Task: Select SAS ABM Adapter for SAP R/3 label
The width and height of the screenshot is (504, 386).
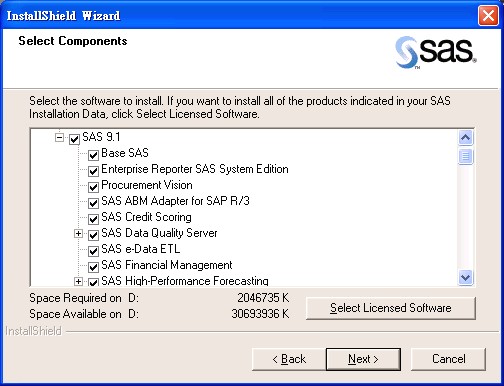Action: [175, 201]
